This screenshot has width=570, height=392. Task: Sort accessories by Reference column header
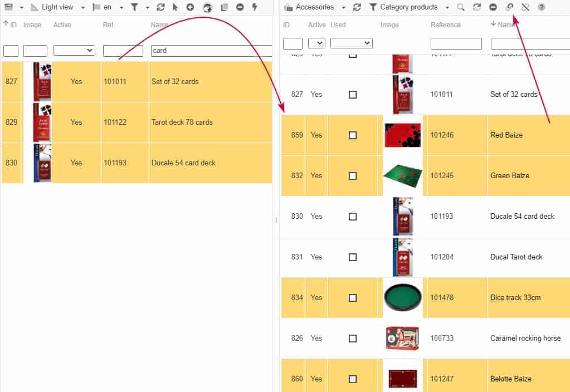point(445,25)
